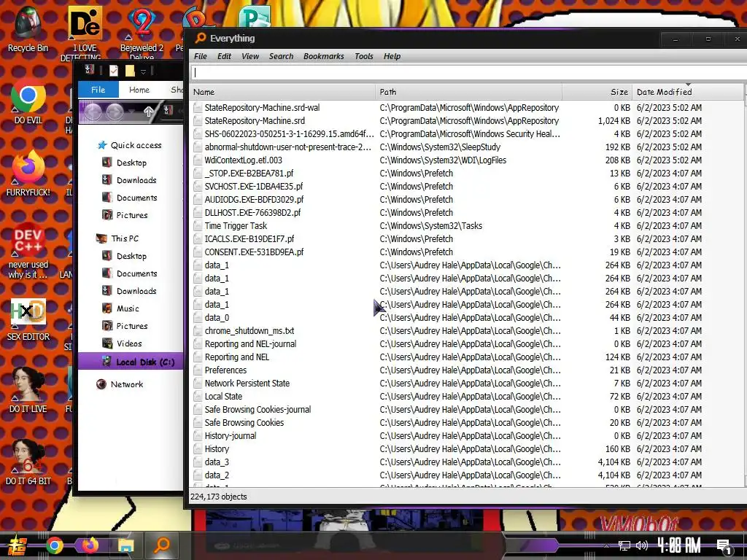
Task: Select the StateRepository-Machine.srd-wal result row
Action: [466, 108]
